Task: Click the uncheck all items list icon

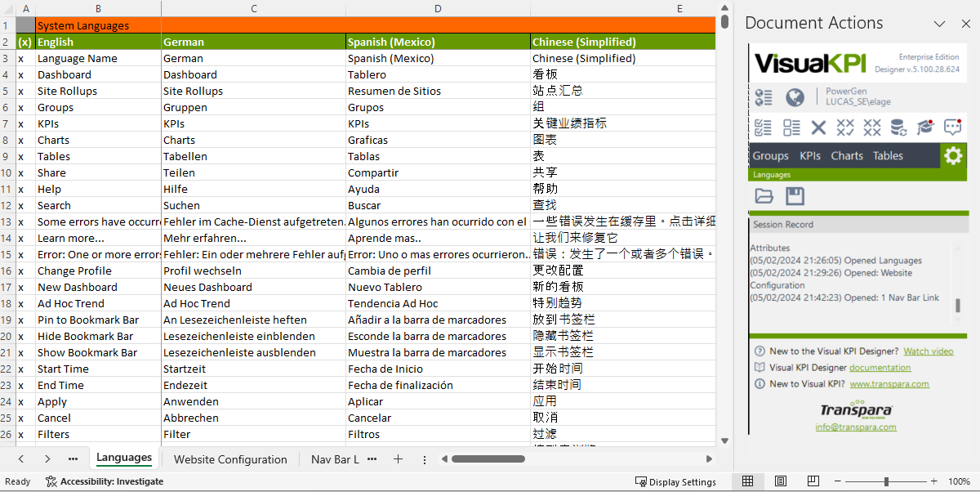Action: [x=791, y=127]
